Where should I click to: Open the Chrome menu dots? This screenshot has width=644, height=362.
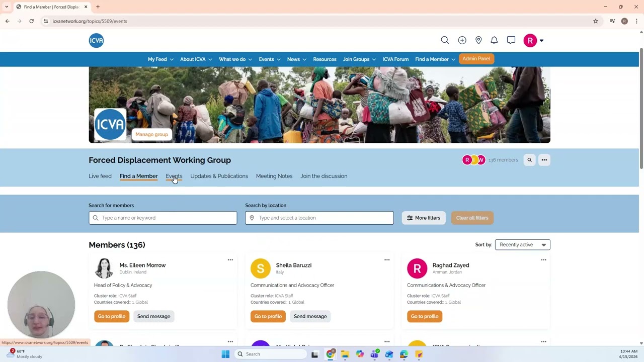pyautogui.click(x=636, y=21)
